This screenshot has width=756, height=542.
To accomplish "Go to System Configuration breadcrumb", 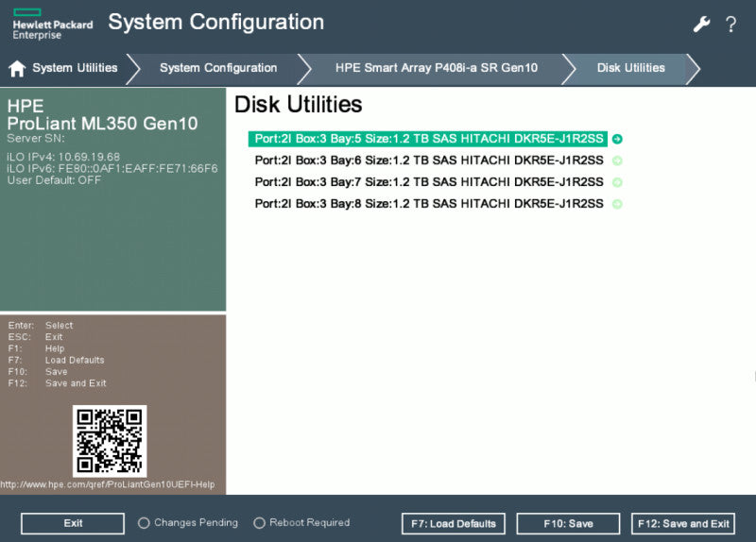I will click(218, 68).
